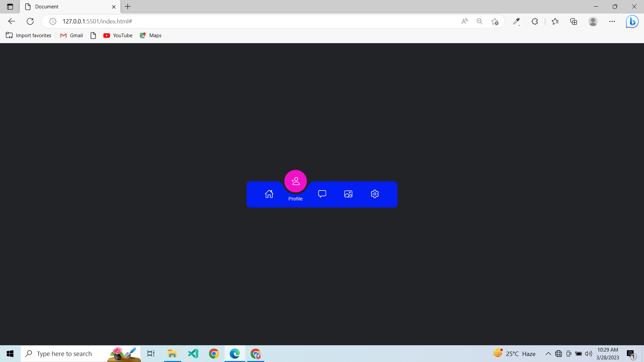Open the tab actions menu
Screen dimensions: 644x362
[x=10, y=6]
